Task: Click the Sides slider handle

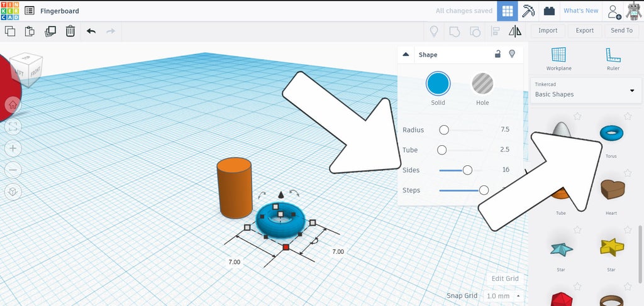Action: (x=467, y=170)
